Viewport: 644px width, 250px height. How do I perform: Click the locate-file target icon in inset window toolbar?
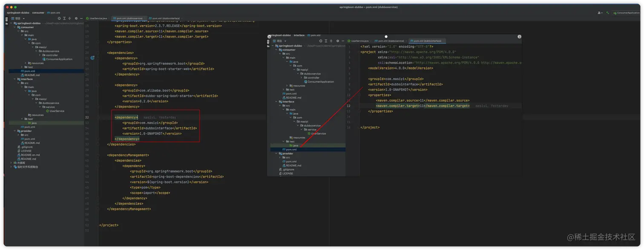pos(321,41)
